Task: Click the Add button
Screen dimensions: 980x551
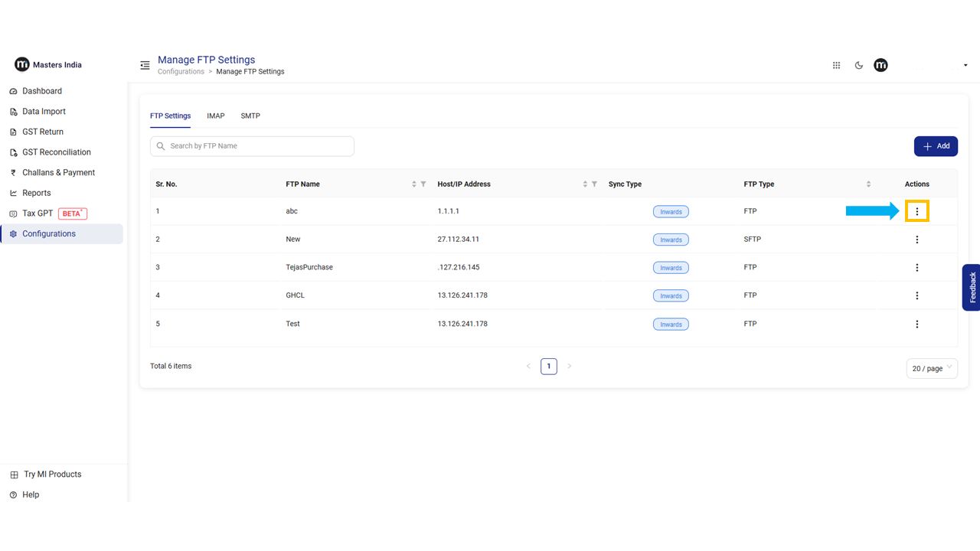Action: point(936,146)
